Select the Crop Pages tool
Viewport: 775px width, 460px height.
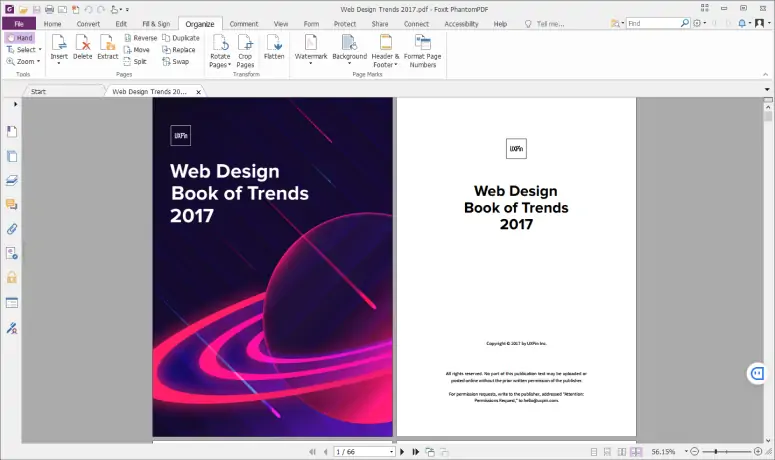[x=244, y=48]
